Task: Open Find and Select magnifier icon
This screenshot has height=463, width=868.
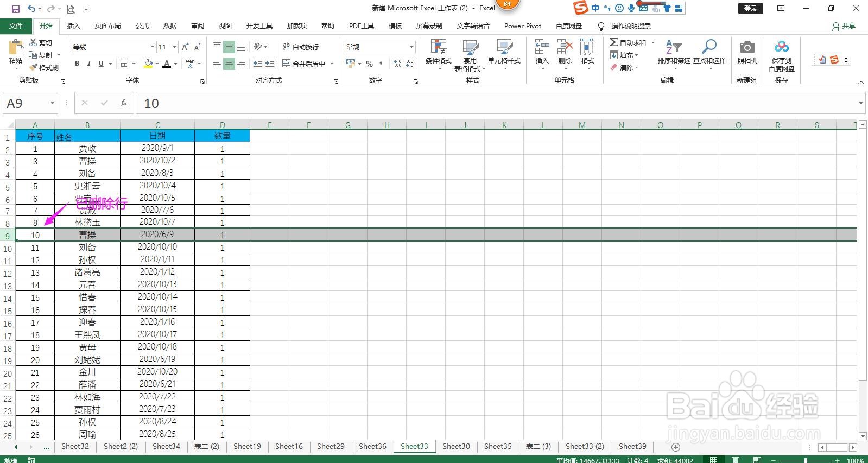Action: pos(709,47)
